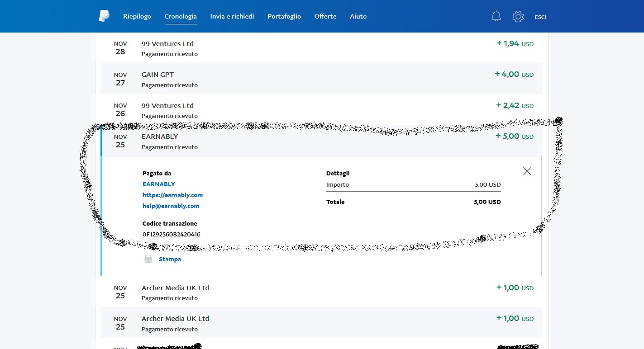Viewport: 644px width, 349px height.
Task: Expand the GAIN GPT transaction row
Action: (x=321, y=79)
